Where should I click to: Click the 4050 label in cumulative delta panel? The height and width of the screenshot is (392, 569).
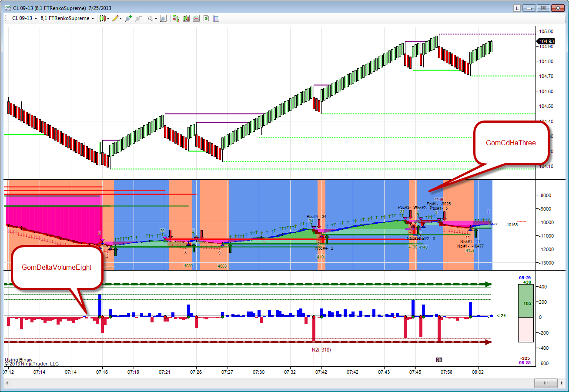coord(188,265)
